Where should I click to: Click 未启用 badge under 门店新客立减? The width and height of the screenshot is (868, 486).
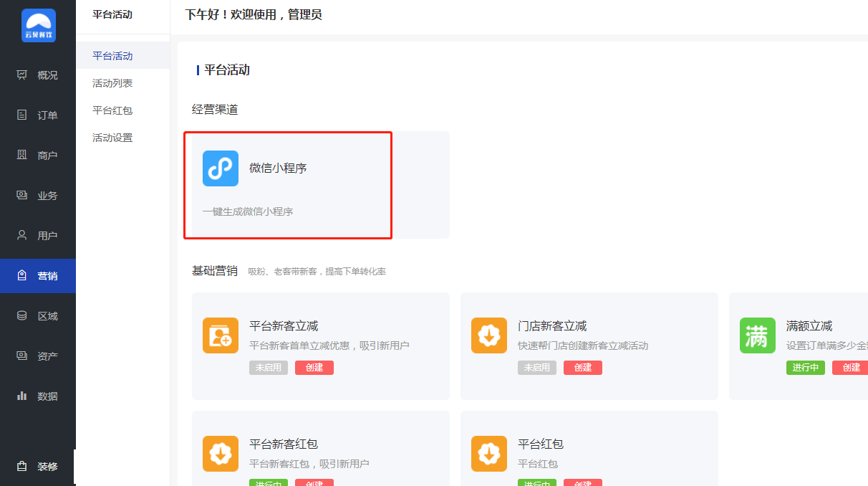click(537, 368)
